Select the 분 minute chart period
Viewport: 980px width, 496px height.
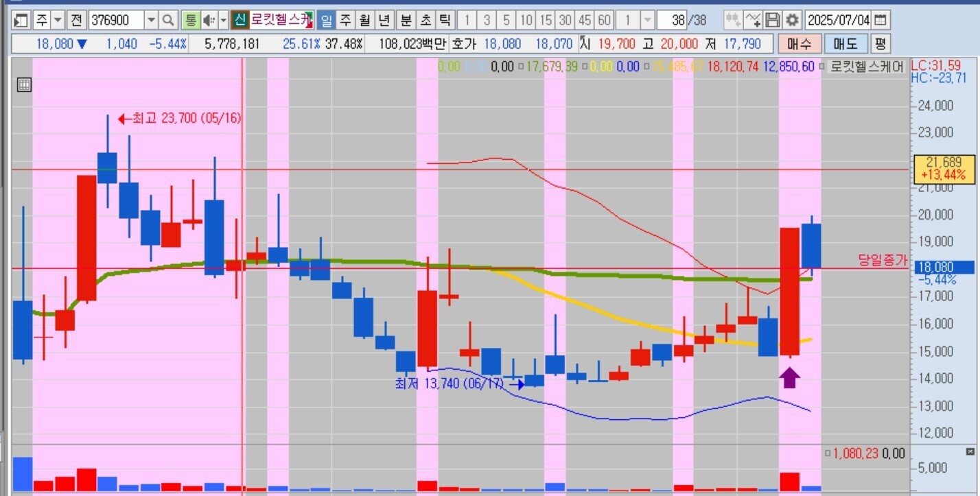coord(405,20)
